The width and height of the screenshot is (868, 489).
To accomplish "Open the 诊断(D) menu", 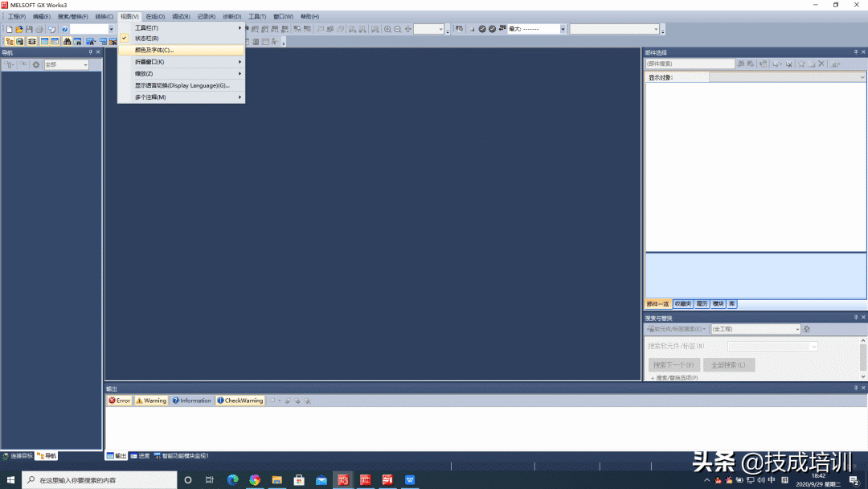I will click(232, 17).
